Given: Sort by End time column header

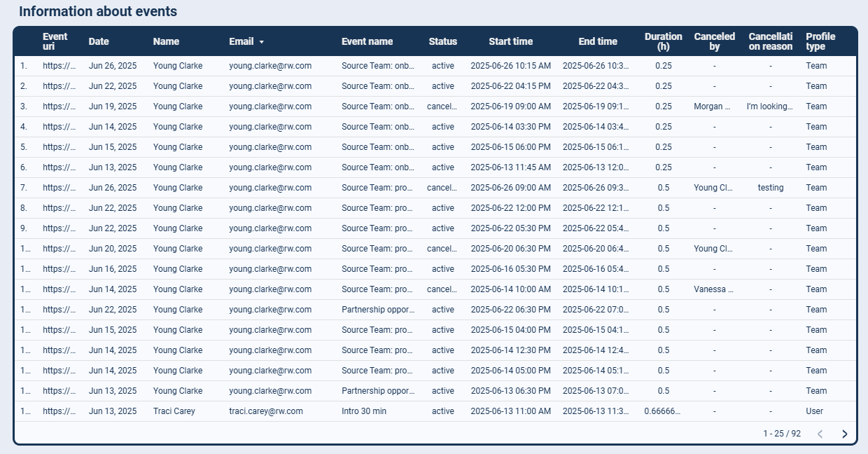Looking at the screenshot, I should point(598,41).
